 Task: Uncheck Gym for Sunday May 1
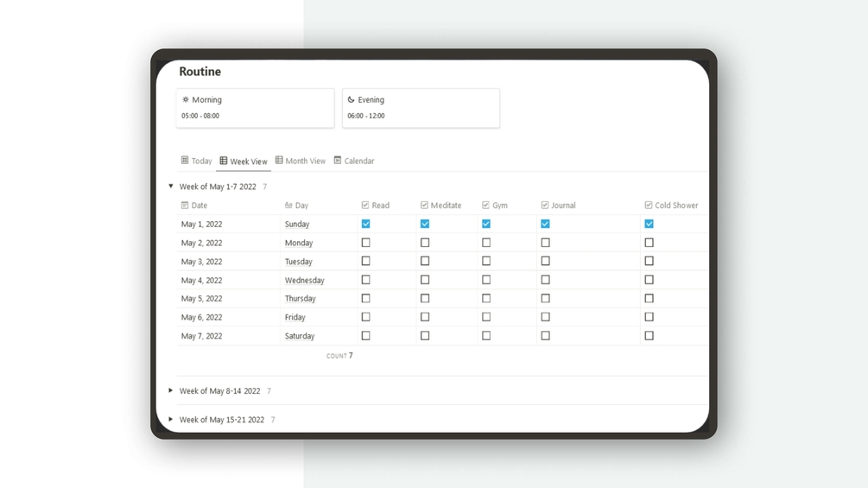tap(486, 224)
